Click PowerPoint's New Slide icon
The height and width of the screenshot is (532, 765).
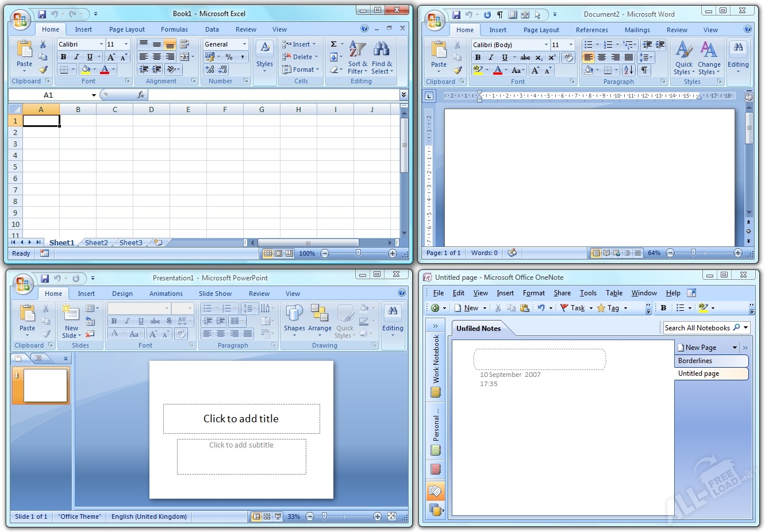click(71, 314)
